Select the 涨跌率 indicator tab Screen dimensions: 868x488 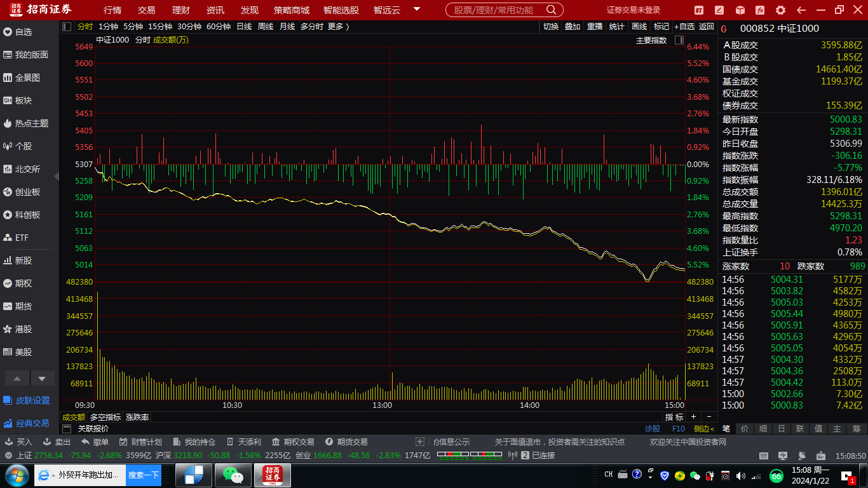tap(137, 417)
